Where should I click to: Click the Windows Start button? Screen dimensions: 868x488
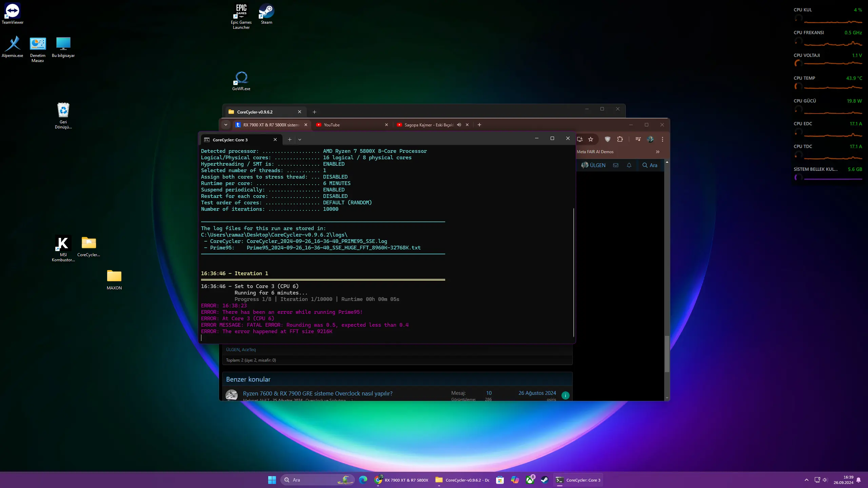272,480
